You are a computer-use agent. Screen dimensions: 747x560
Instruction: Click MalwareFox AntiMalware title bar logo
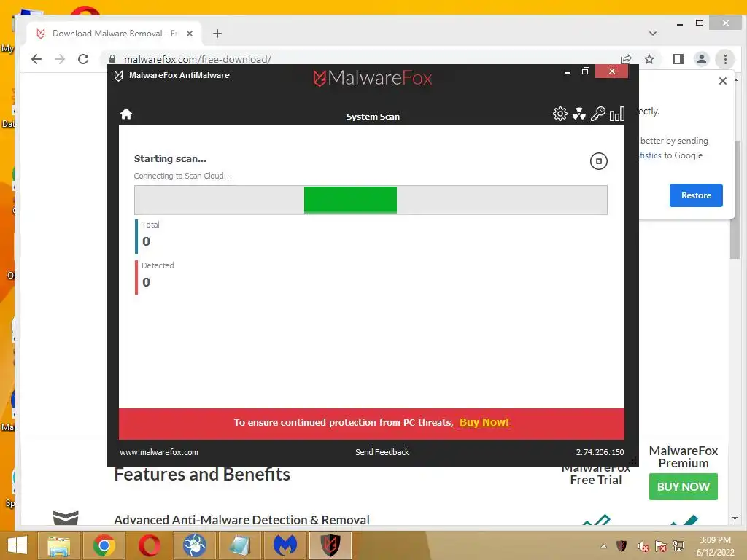click(x=119, y=75)
